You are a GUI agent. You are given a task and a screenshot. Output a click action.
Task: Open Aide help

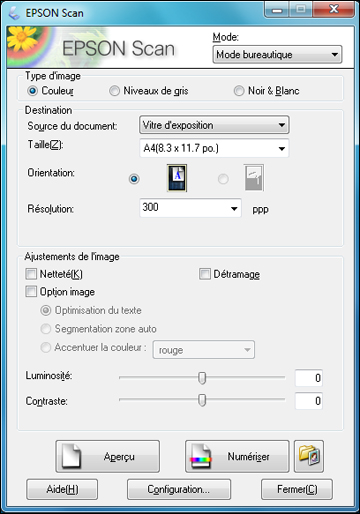[62, 489]
